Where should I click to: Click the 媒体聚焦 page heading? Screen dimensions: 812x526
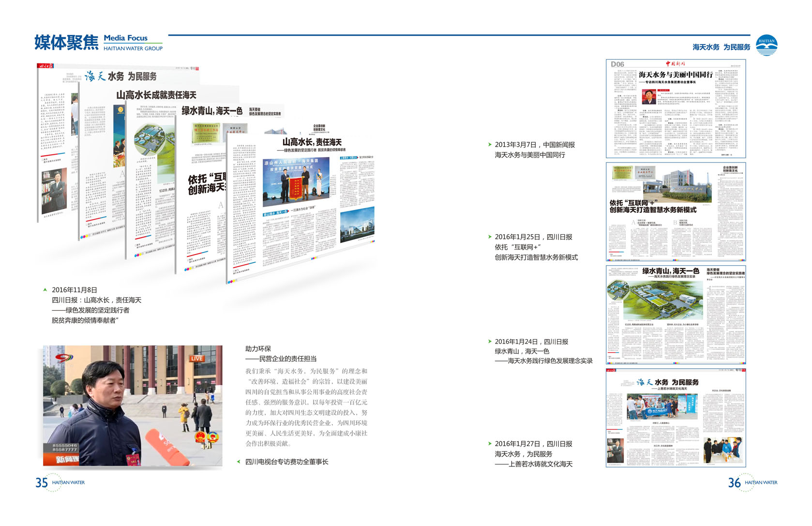click(x=66, y=43)
